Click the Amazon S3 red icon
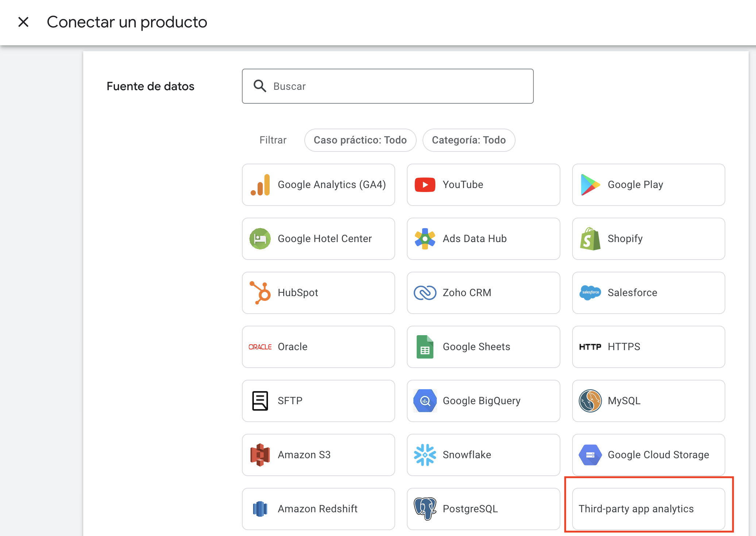Screen dimensions: 756x536 point(260,455)
